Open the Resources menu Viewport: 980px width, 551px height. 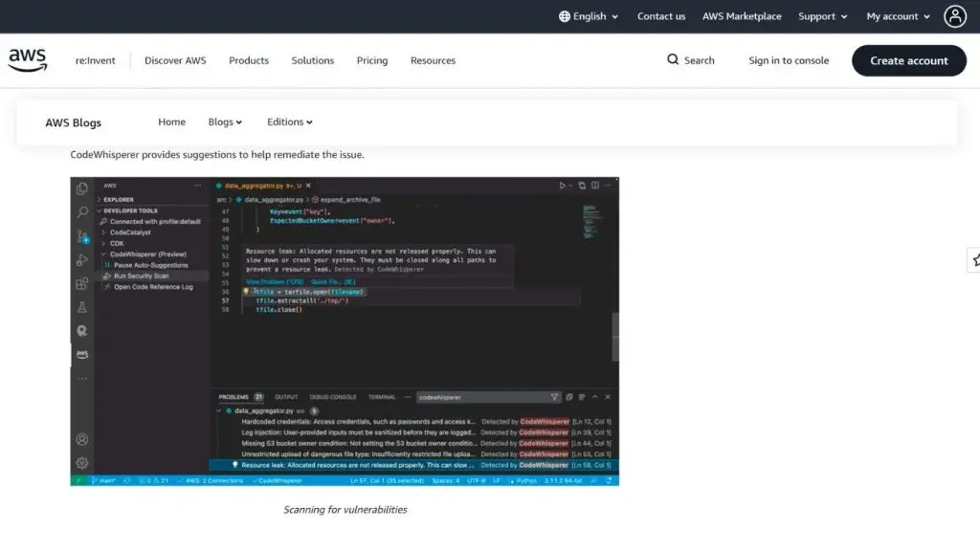tap(433, 60)
